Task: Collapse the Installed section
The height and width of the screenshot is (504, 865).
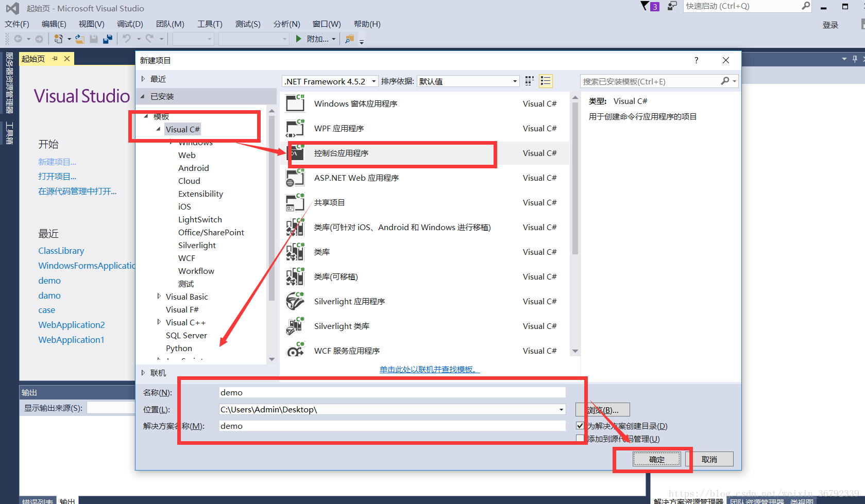Action: [x=143, y=96]
